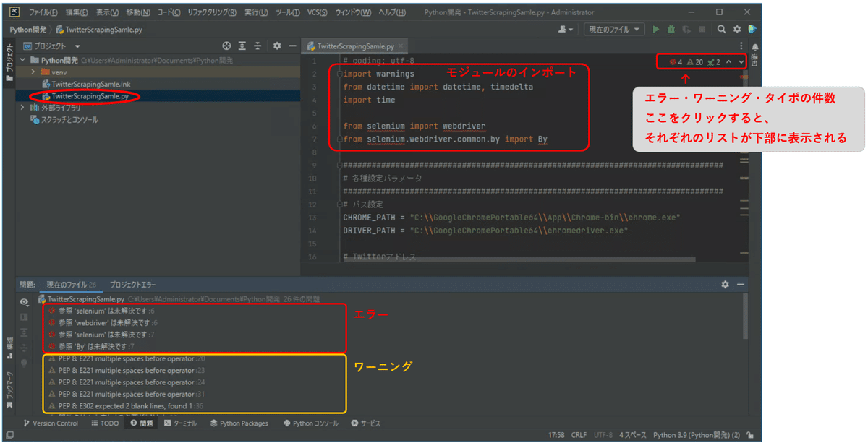The height and width of the screenshot is (443, 868).
Task: Open 表示 menu
Action: 108,12
